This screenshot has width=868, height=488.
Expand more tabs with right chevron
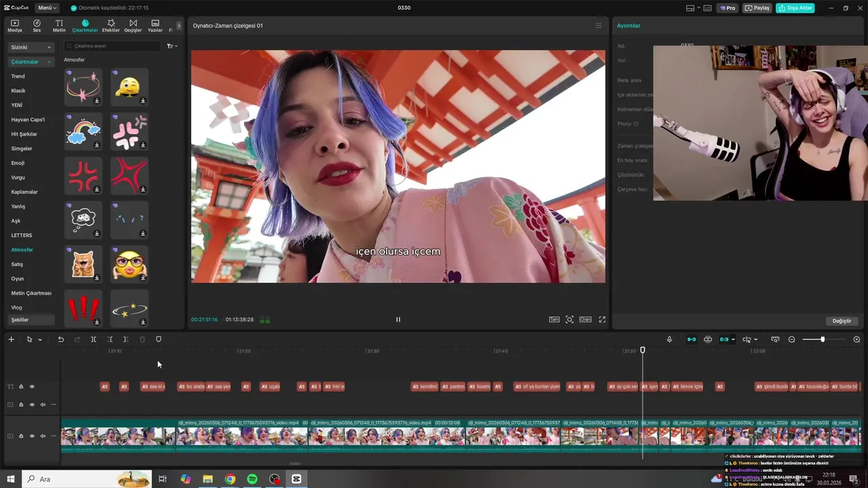(x=179, y=26)
